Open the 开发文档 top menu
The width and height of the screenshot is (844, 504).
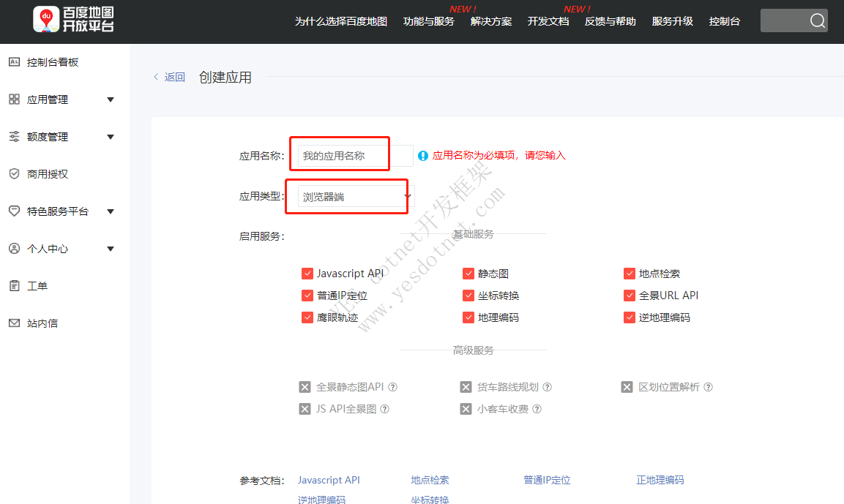click(x=548, y=21)
